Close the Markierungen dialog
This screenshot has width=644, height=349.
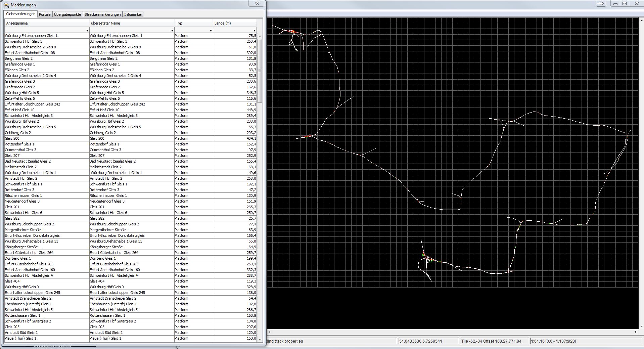coord(257,3)
